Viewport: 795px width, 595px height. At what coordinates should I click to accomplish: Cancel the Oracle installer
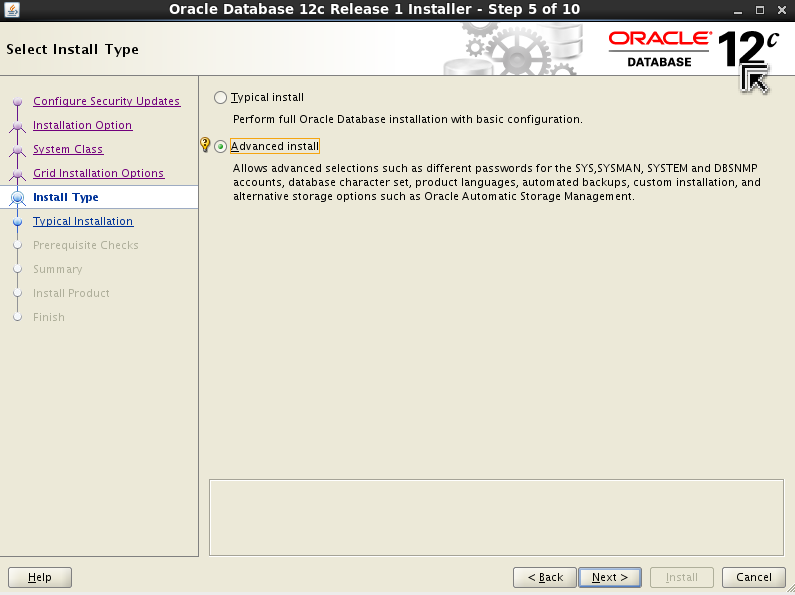[x=754, y=577]
